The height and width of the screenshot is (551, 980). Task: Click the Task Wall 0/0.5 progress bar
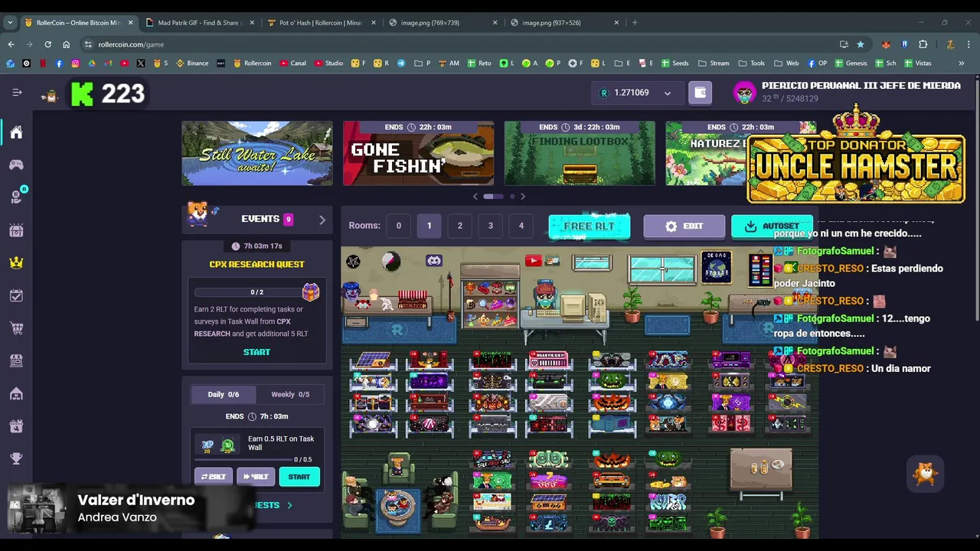tap(244, 460)
